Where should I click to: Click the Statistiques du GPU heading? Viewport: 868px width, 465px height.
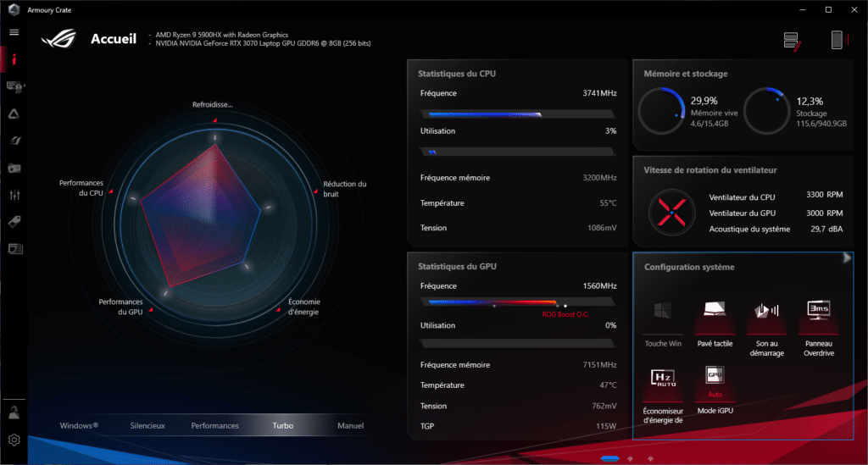457,267
